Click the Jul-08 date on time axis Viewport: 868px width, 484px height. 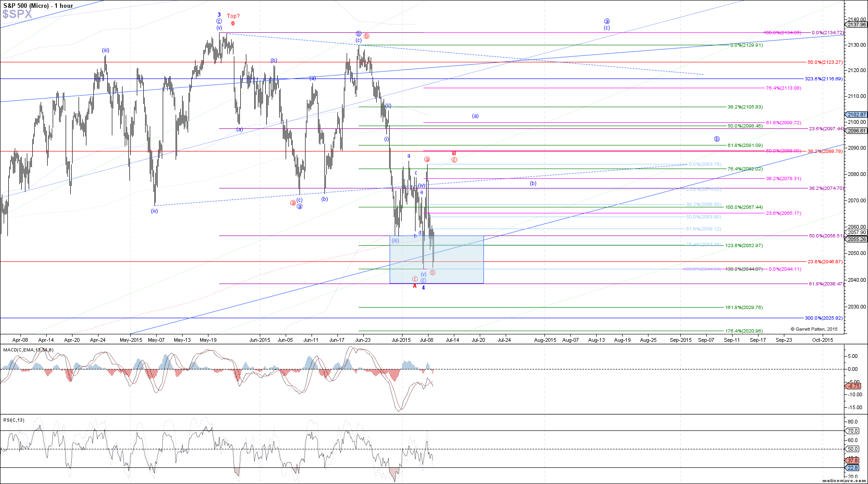click(426, 340)
